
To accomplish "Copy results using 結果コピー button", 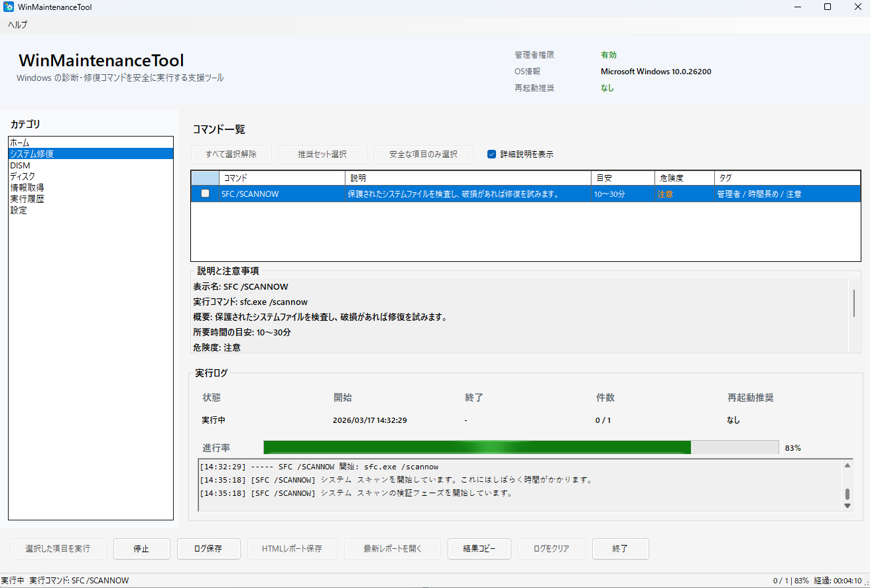I will point(479,548).
